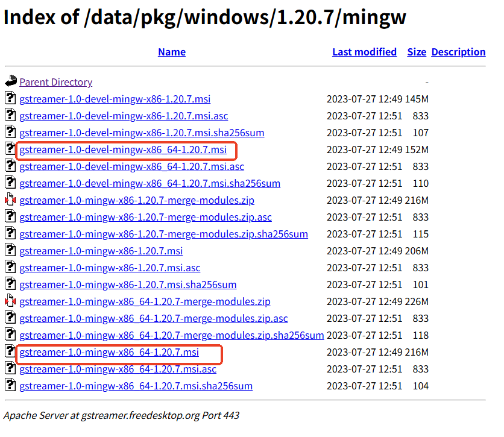
Task: Click the 206M size value
Action: [x=417, y=251]
